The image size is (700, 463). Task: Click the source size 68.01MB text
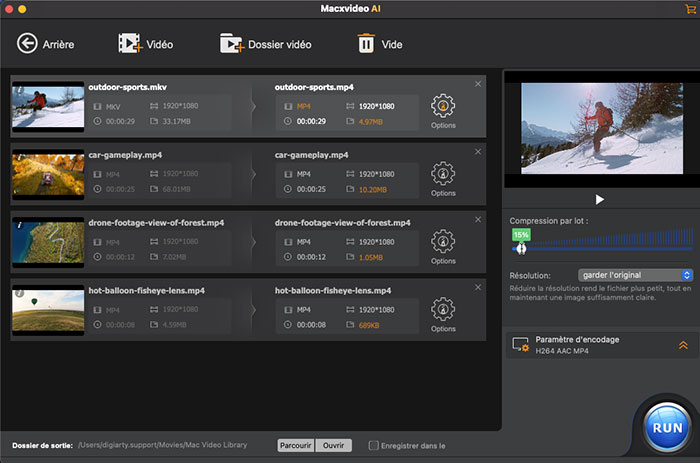(177, 189)
